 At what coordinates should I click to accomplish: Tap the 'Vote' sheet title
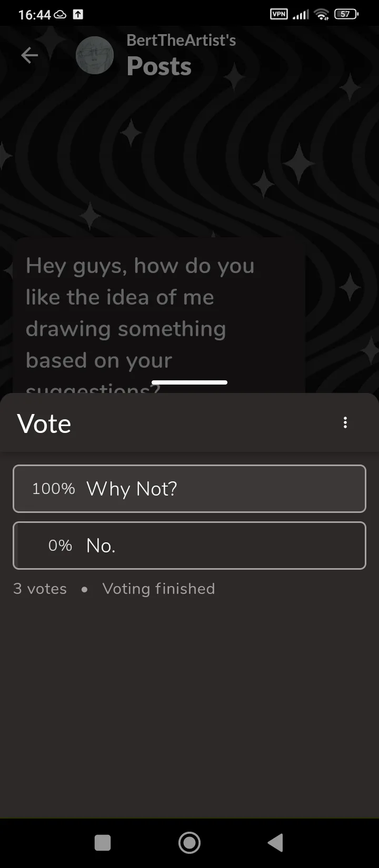[x=44, y=423]
